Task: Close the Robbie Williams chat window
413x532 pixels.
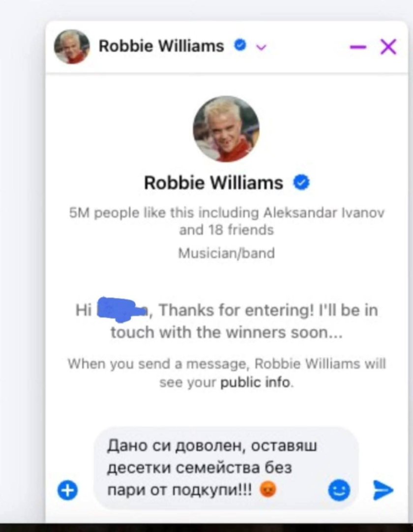Action: click(388, 47)
